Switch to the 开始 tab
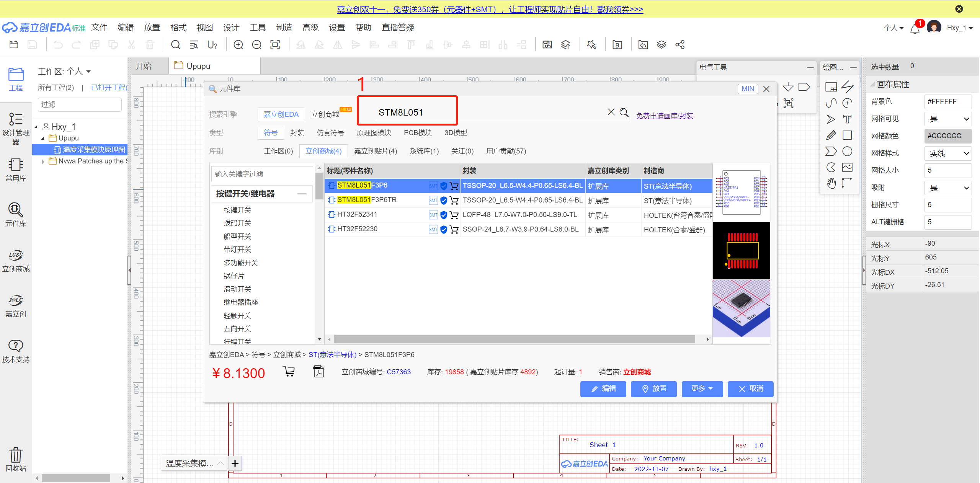Screen dimensions: 980x483 coord(144,66)
